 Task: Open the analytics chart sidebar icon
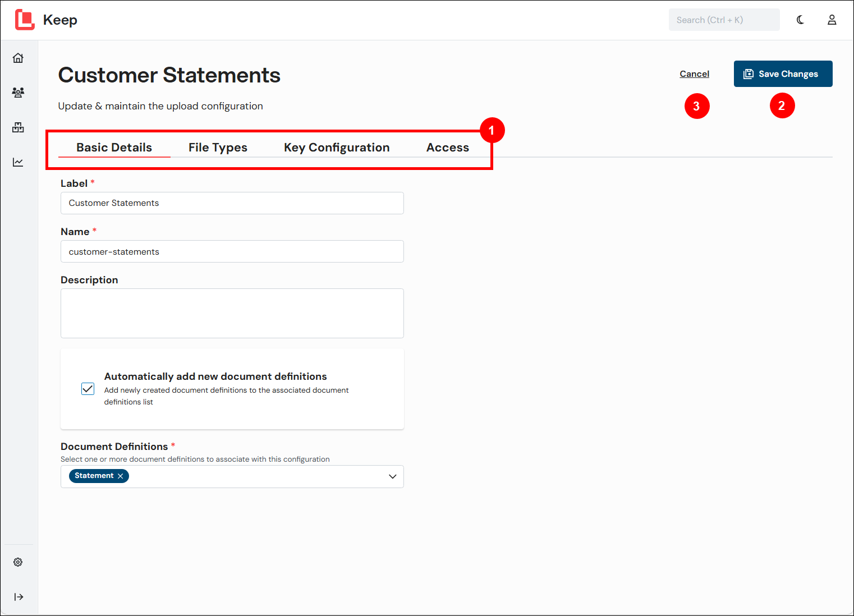[x=18, y=162]
